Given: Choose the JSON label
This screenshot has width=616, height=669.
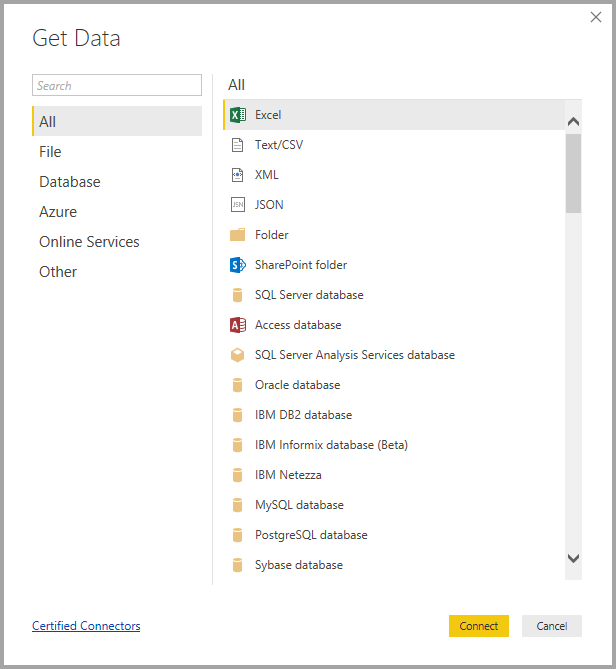Looking at the screenshot, I should point(269,205).
